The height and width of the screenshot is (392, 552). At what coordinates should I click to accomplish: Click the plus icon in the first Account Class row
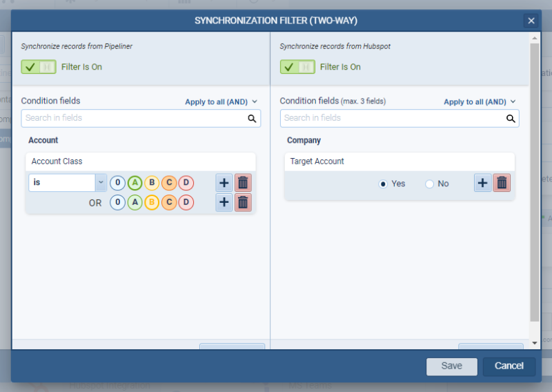pyautogui.click(x=224, y=183)
